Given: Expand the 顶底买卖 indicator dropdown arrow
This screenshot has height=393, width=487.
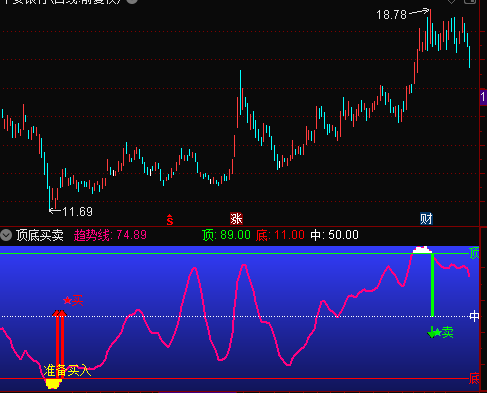Looking at the screenshot, I should (6, 235).
